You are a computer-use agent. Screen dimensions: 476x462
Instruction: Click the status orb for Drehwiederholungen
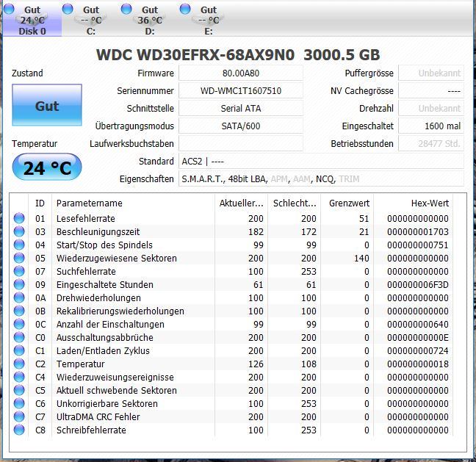coord(19,297)
